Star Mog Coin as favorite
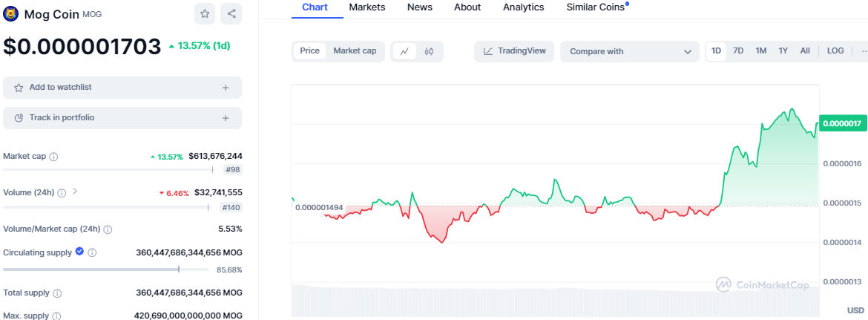Image resolution: width=868 pixels, height=320 pixels. (x=205, y=14)
